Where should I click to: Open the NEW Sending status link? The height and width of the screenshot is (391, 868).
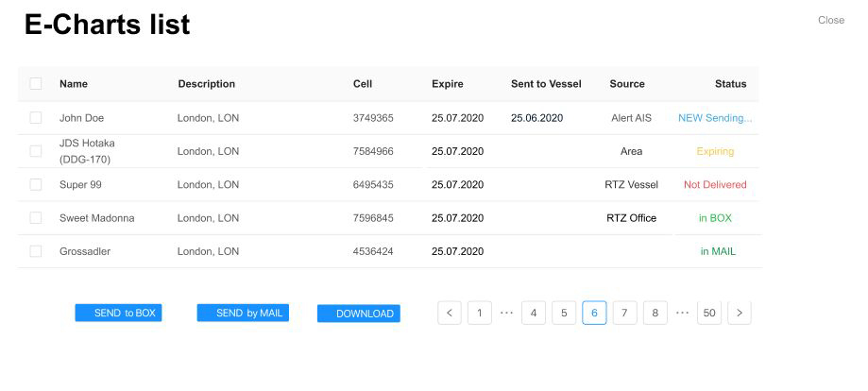715,118
